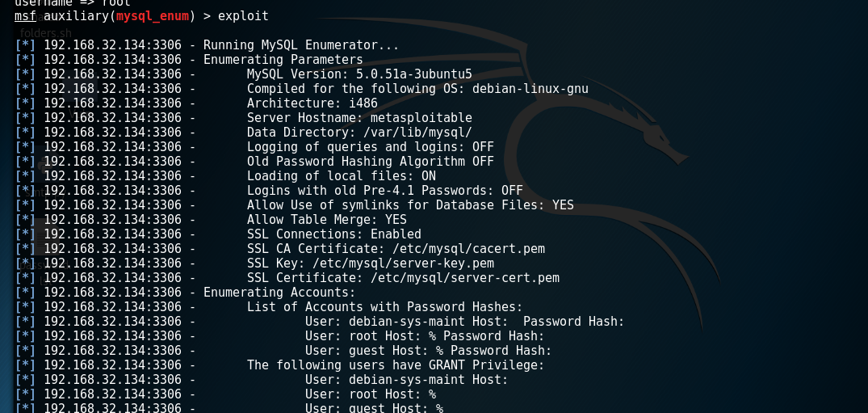The height and width of the screenshot is (413, 868).
Task: Click the red mysql_enum module name
Action: (150, 16)
